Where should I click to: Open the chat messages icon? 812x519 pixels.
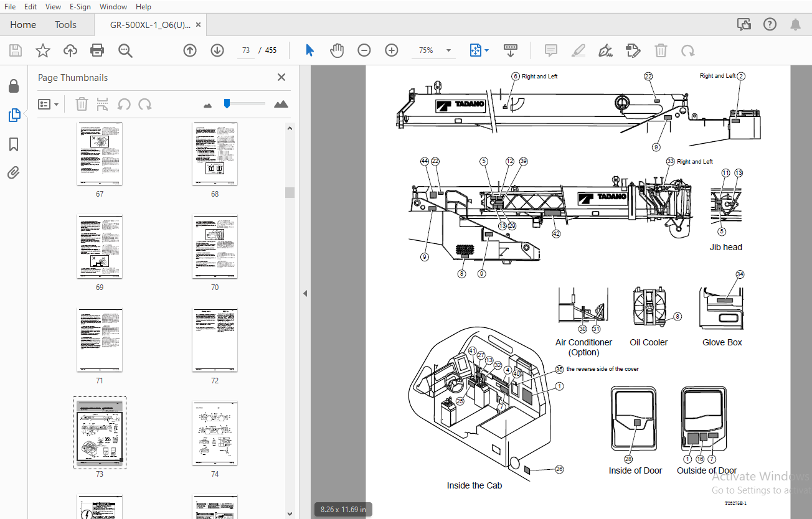[x=744, y=25]
